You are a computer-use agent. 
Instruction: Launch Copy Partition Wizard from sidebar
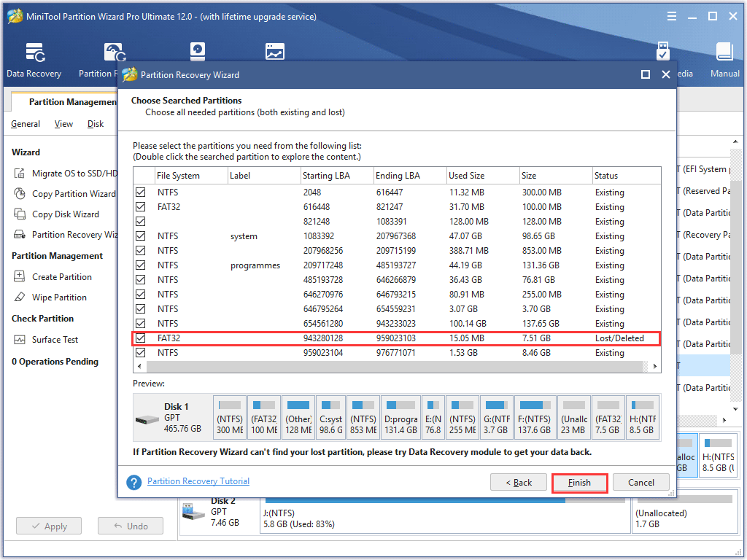coord(74,194)
